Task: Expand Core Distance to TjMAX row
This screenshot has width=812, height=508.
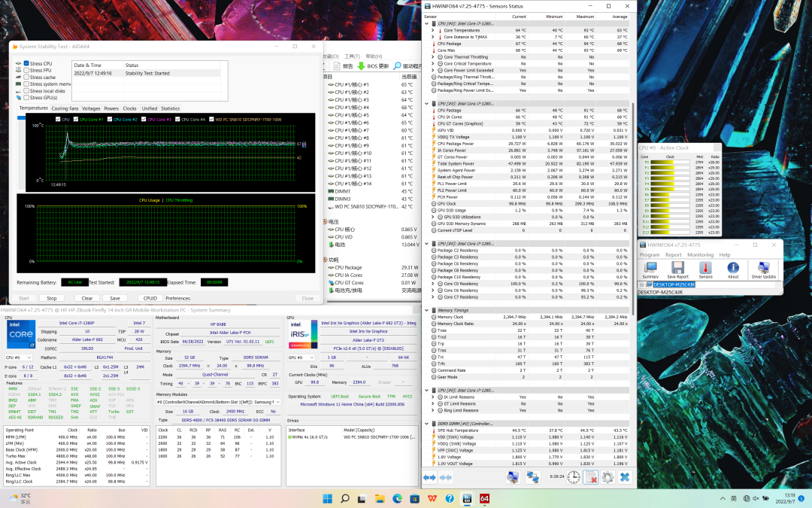Action: (433, 37)
